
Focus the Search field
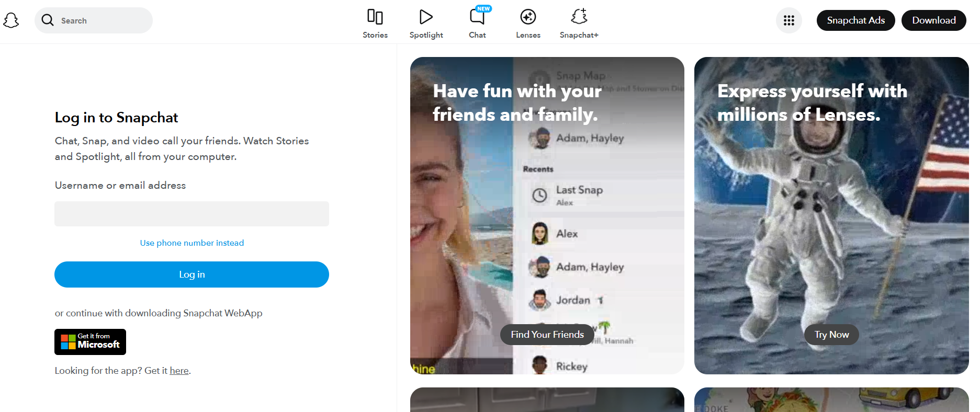pos(94,20)
